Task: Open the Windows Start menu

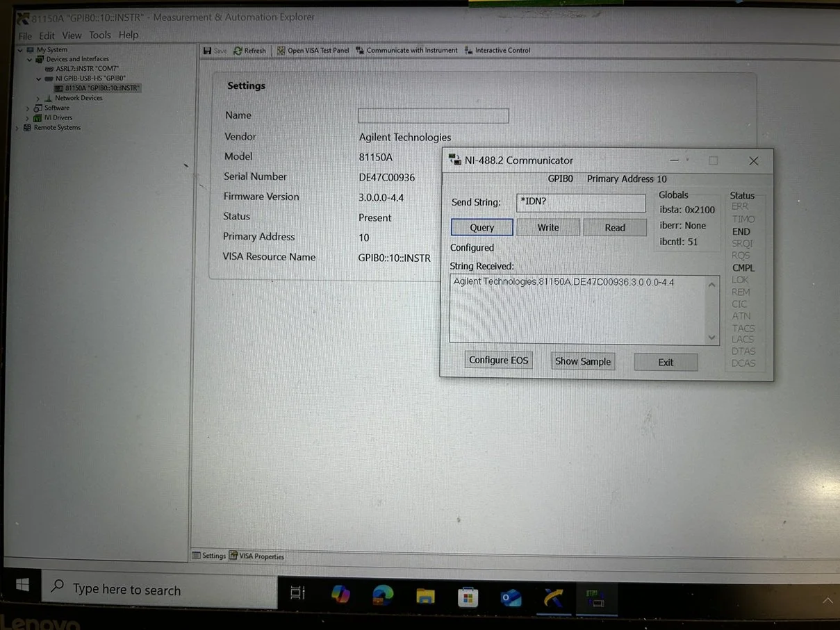Action: 22,586
